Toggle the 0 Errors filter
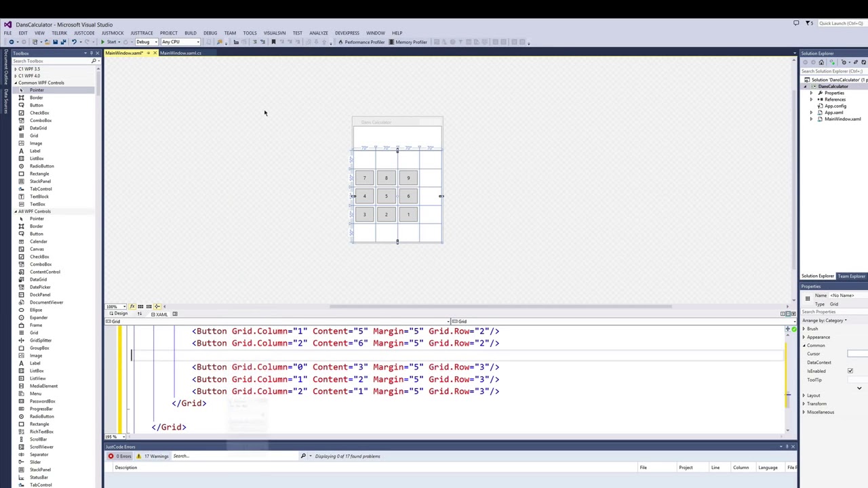 (x=120, y=456)
